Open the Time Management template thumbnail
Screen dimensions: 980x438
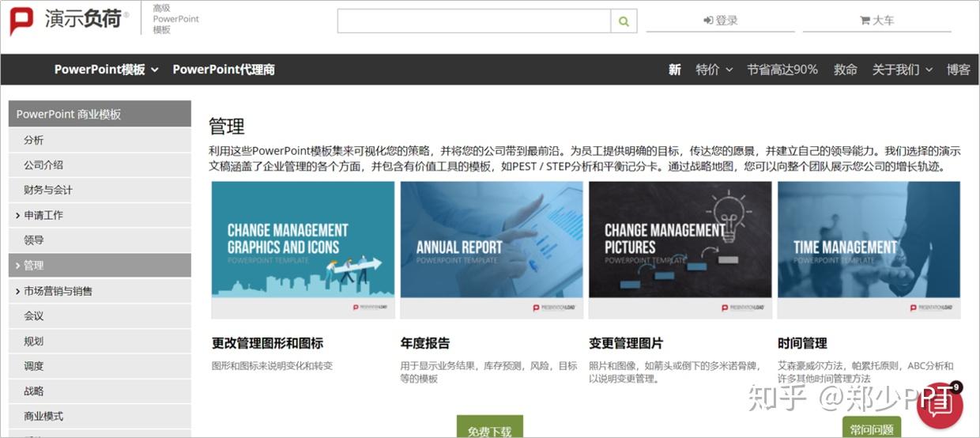pos(869,250)
